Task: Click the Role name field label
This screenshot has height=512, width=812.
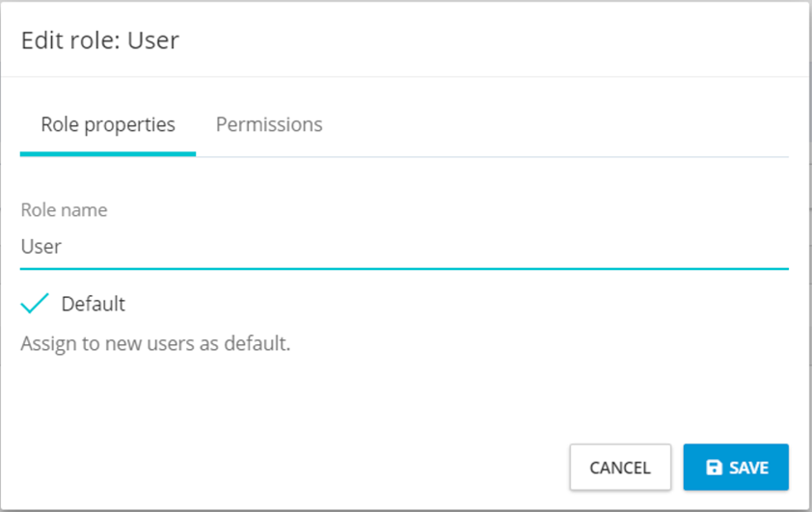Action: [64, 209]
